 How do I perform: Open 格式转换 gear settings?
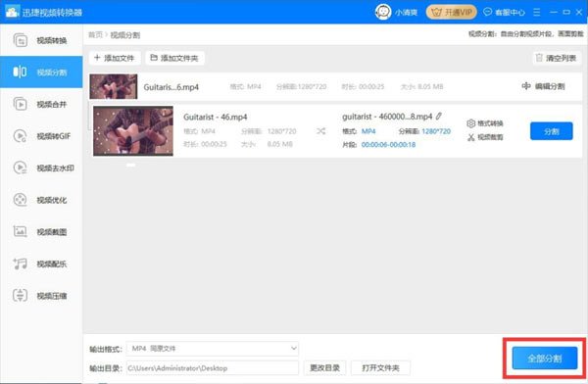coord(485,123)
